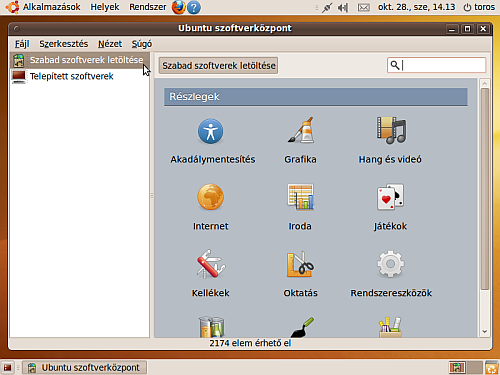Launch Firefox from the top panel

179,7
